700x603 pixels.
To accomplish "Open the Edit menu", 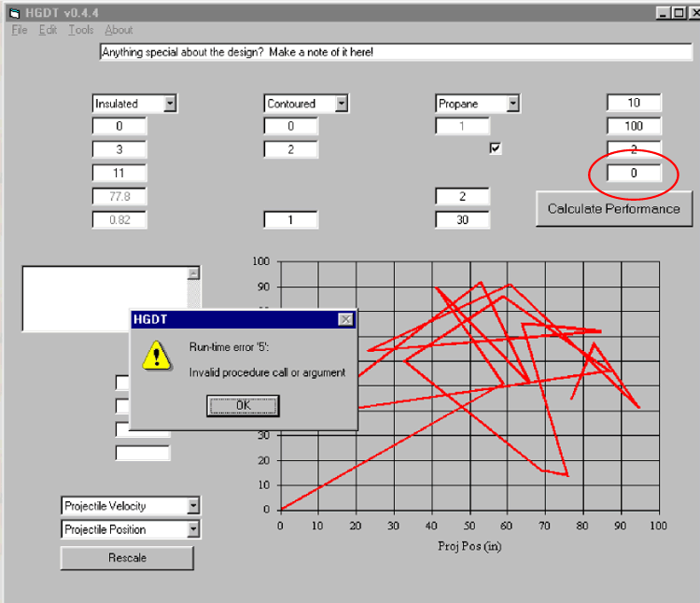I will coord(48,30).
